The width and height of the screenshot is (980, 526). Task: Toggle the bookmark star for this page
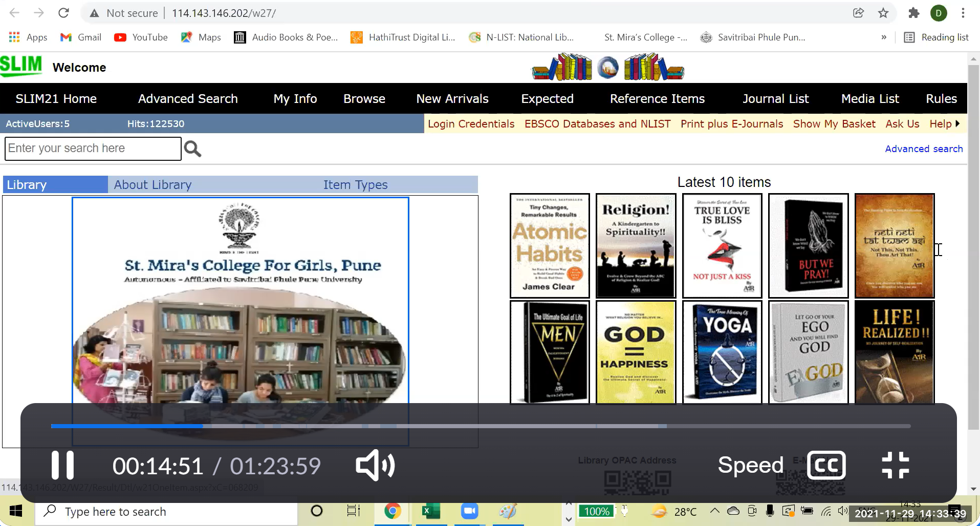[883, 13]
